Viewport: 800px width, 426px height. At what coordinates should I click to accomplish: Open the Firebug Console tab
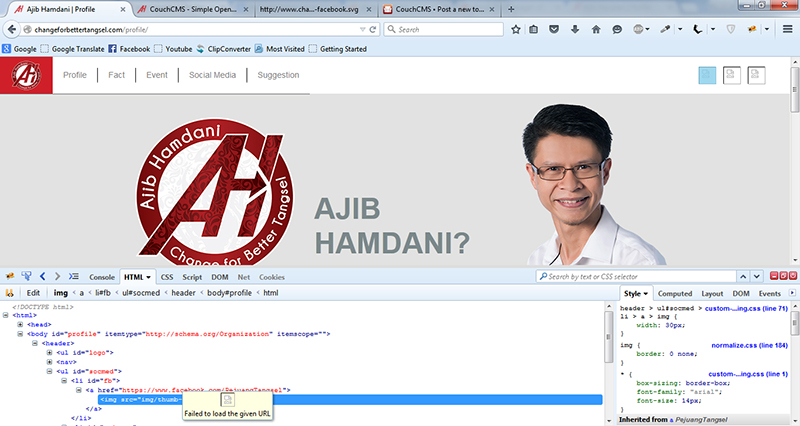coord(102,277)
